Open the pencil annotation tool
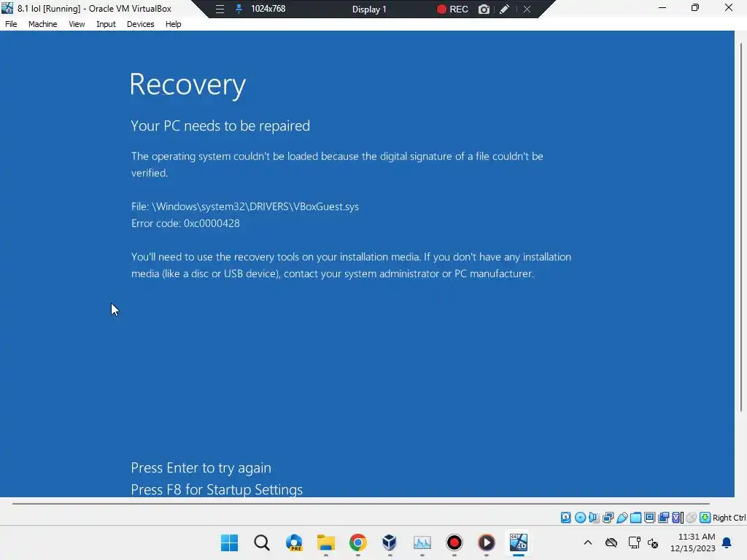Image resolution: width=747 pixels, height=560 pixels. pyautogui.click(x=505, y=9)
